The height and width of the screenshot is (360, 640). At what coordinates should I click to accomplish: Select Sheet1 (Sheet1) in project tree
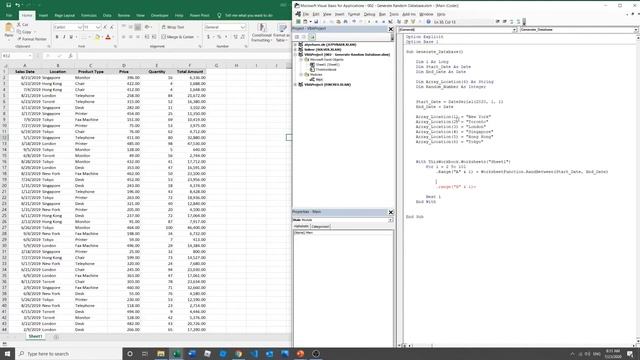point(327,64)
